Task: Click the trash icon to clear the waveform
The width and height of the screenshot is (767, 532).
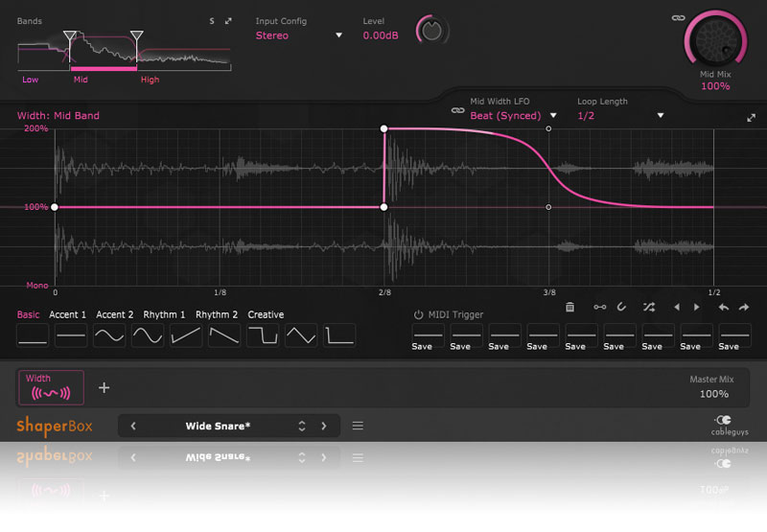Action: 570,307
